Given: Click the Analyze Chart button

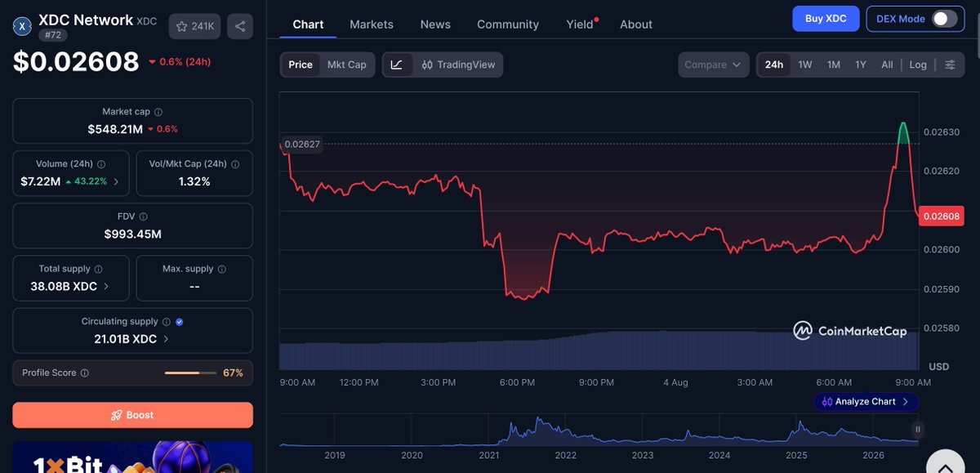Looking at the screenshot, I should (x=866, y=401).
